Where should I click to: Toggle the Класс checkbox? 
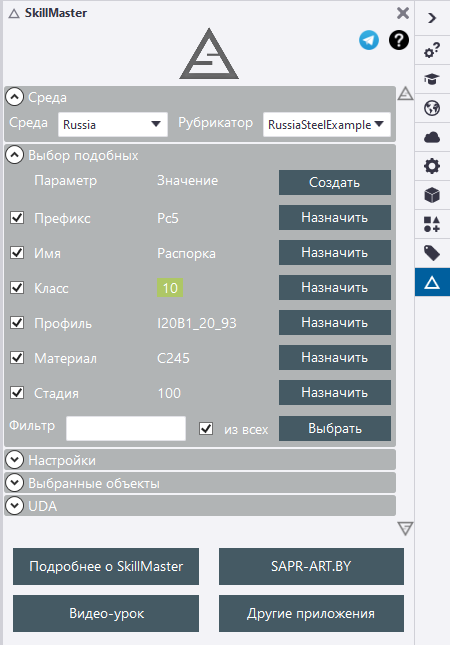click(x=17, y=287)
